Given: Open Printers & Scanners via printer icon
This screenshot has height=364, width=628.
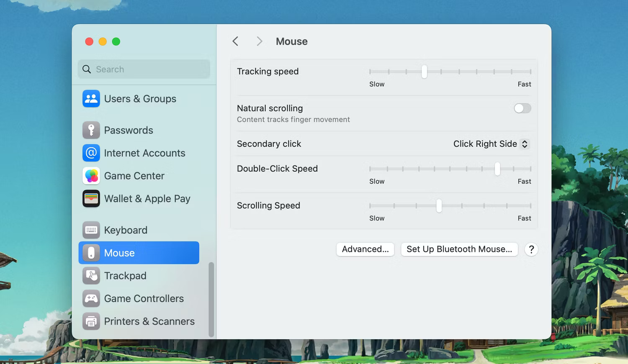Looking at the screenshot, I should (x=91, y=321).
